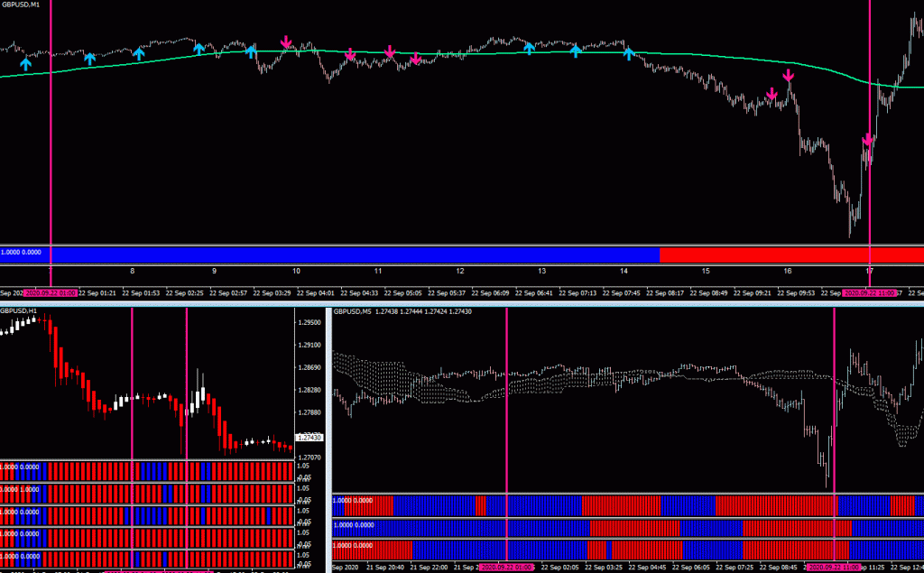
Task: Select the pink down arrow atop the spike above hour 16
Action: [x=789, y=76]
